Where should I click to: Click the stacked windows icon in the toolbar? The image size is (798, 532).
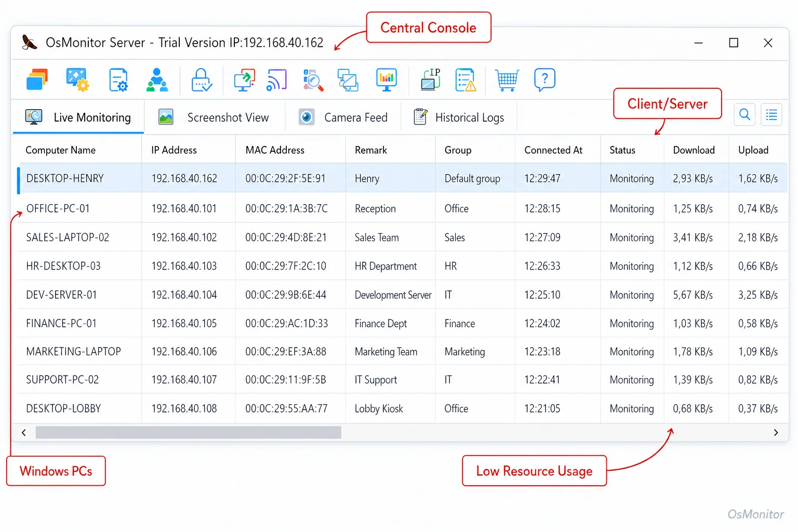click(37, 80)
